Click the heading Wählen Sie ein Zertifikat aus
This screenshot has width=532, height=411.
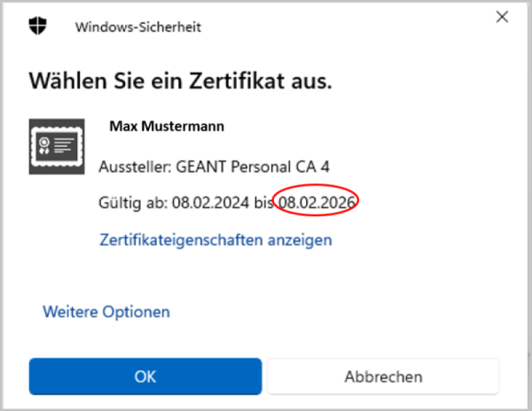[181, 82]
